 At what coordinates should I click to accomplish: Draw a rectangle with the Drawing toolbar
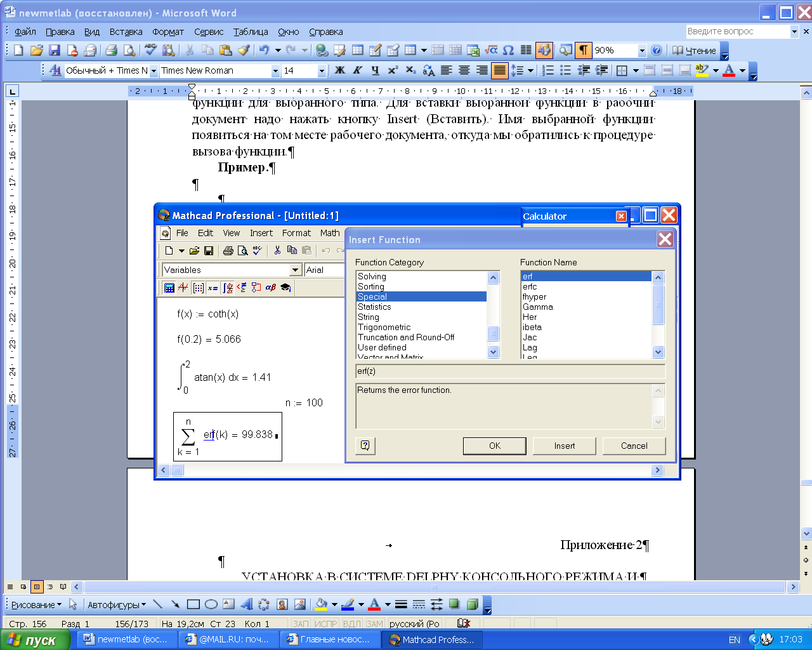coord(193,604)
